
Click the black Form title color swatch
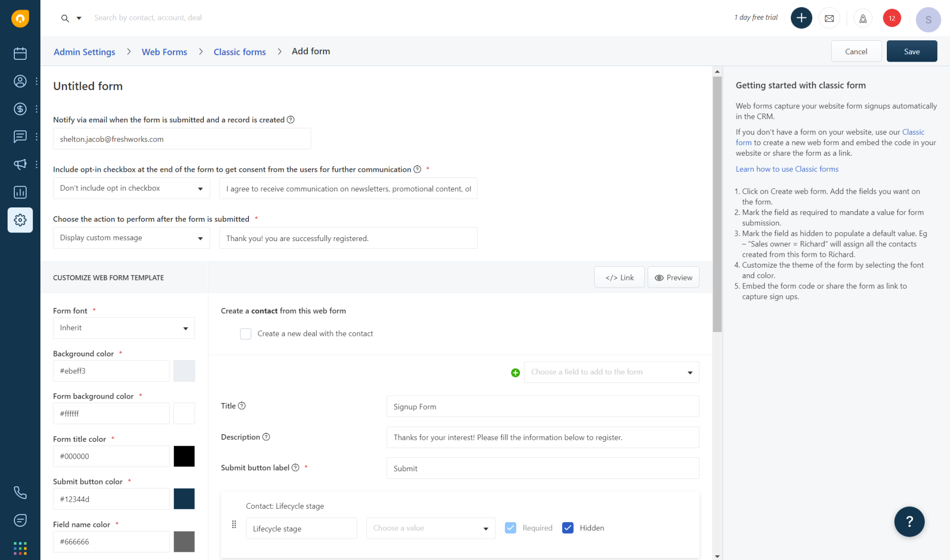(x=184, y=456)
